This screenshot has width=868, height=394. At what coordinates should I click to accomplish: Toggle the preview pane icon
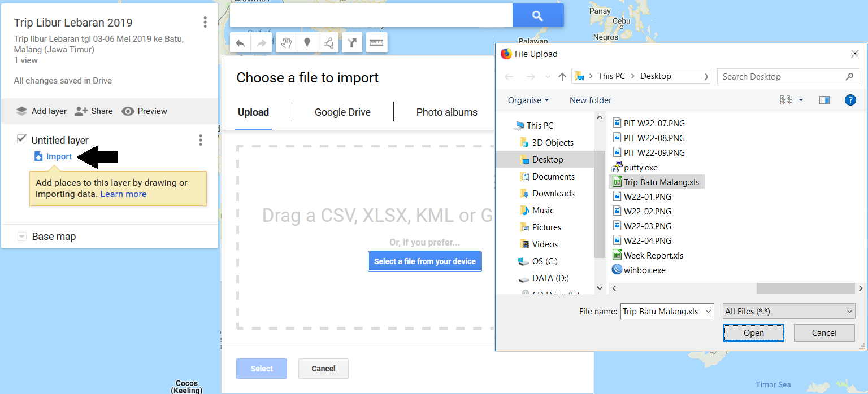824,100
